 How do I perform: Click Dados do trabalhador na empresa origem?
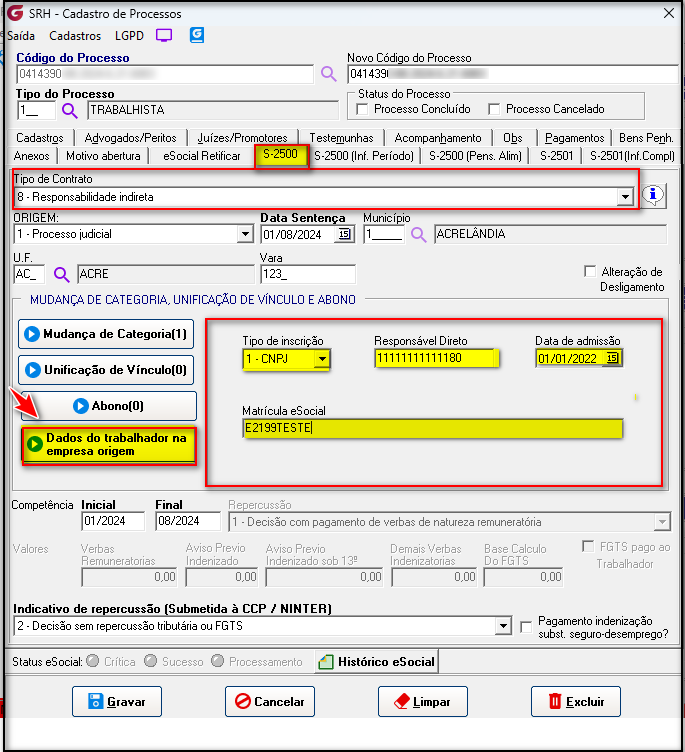pos(109,445)
